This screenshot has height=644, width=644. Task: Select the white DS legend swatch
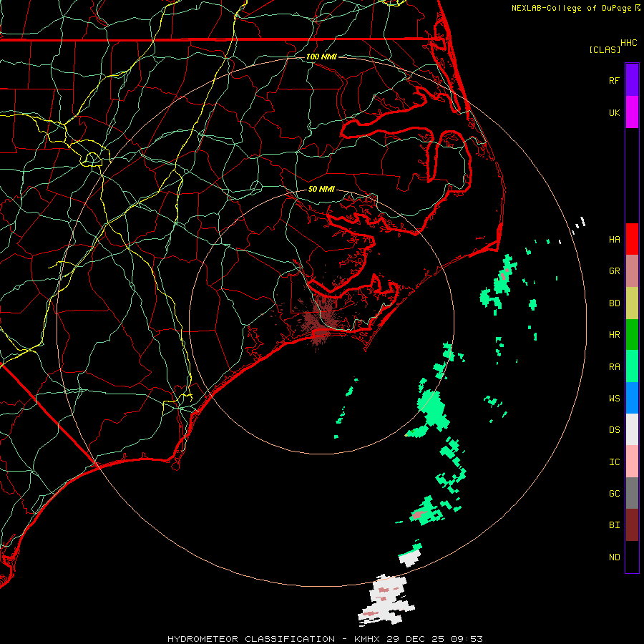tap(632, 429)
